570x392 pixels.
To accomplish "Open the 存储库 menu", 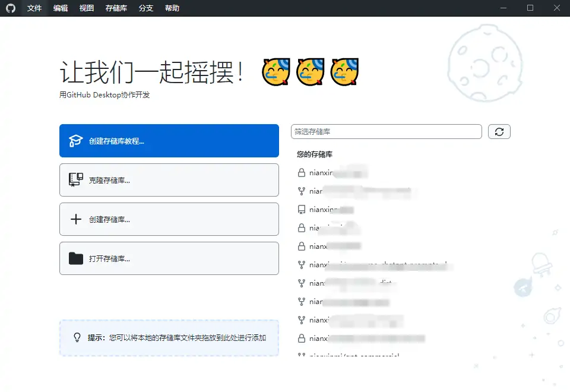I will click(x=115, y=8).
